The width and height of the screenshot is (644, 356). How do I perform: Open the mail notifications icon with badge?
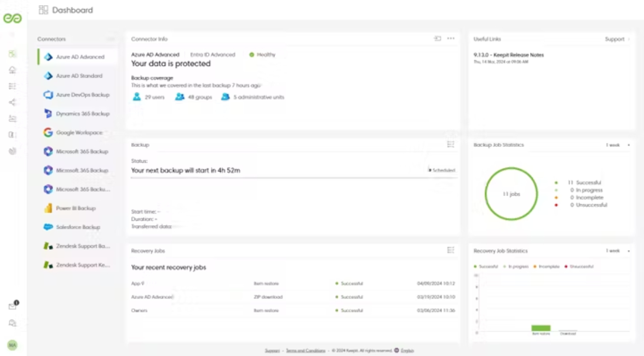pyautogui.click(x=13, y=306)
